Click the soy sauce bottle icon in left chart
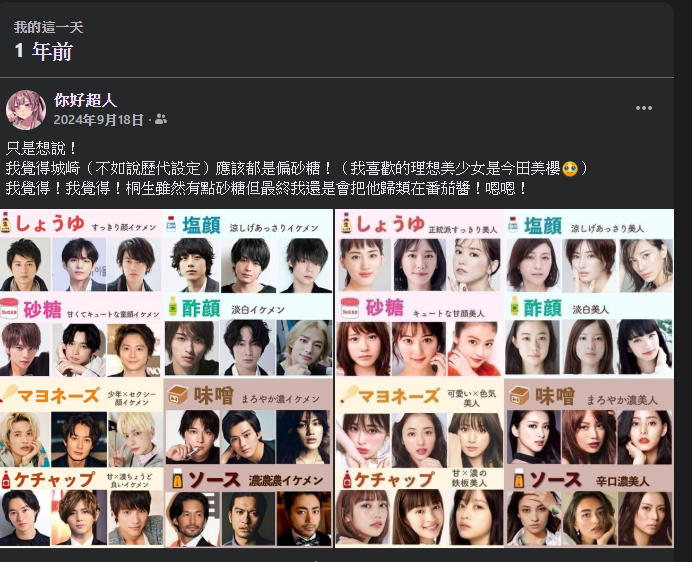 click(6, 223)
